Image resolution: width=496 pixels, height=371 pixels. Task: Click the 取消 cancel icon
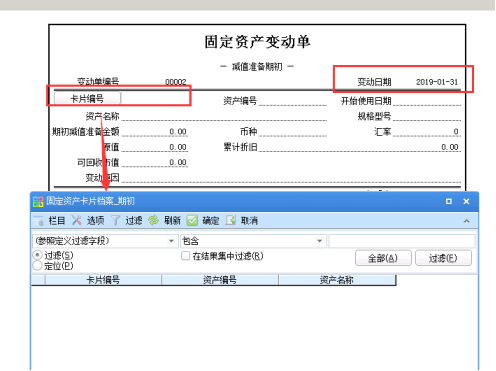(x=231, y=220)
